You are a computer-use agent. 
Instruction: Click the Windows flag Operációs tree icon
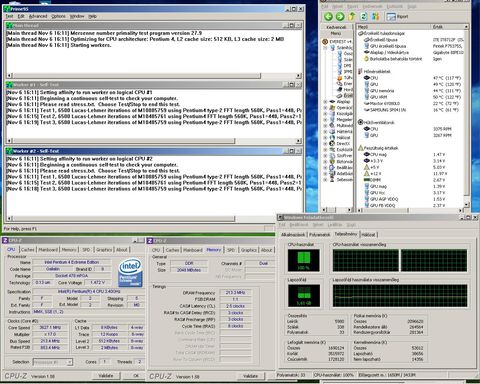point(332,108)
